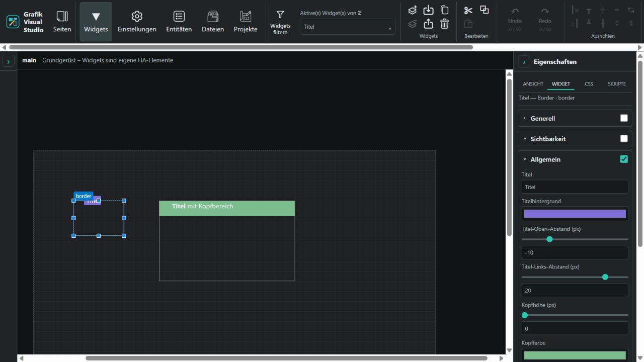
Task: Click the Undo button
Action: tap(515, 20)
